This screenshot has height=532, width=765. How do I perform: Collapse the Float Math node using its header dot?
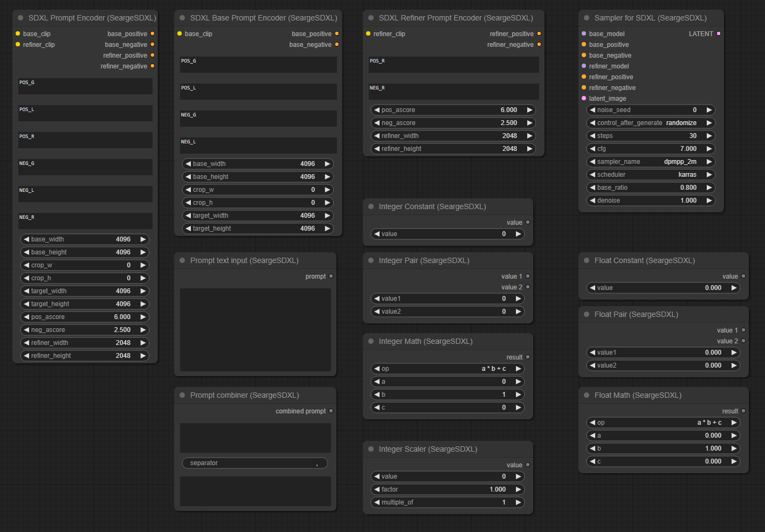click(x=587, y=395)
